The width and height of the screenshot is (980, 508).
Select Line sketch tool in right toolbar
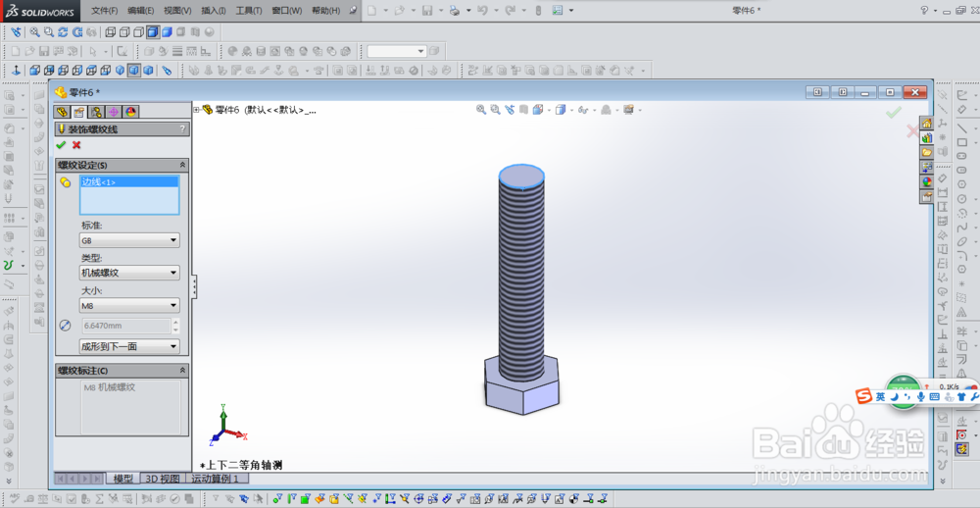coord(962,127)
